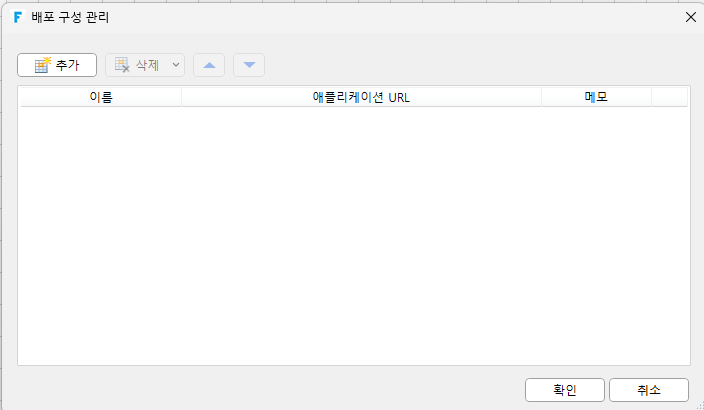Cancel the dialog with 취소
This screenshot has height=410, width=704.
coord(649,390)
